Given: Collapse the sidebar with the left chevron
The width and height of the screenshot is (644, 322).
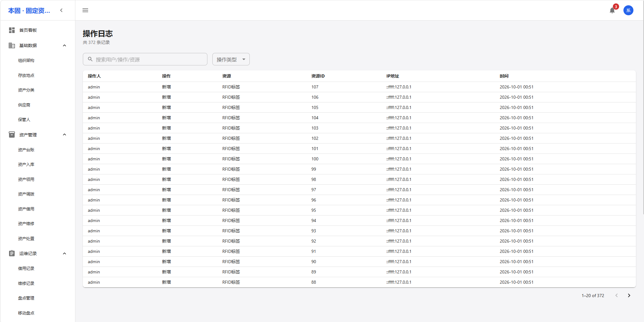Looking at the screenshot, I should click(61, 10).
